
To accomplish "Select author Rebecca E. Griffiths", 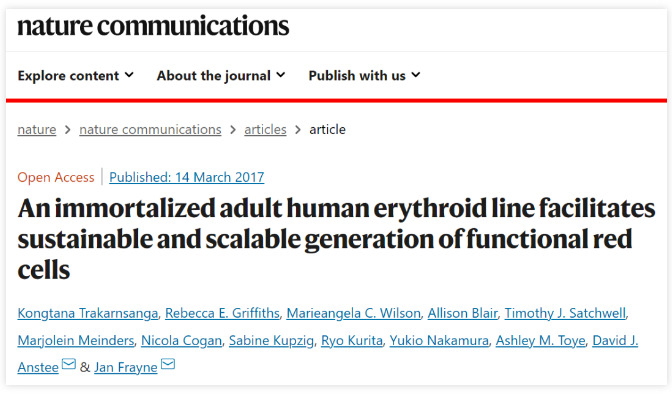I will click(x=222, y=313).
